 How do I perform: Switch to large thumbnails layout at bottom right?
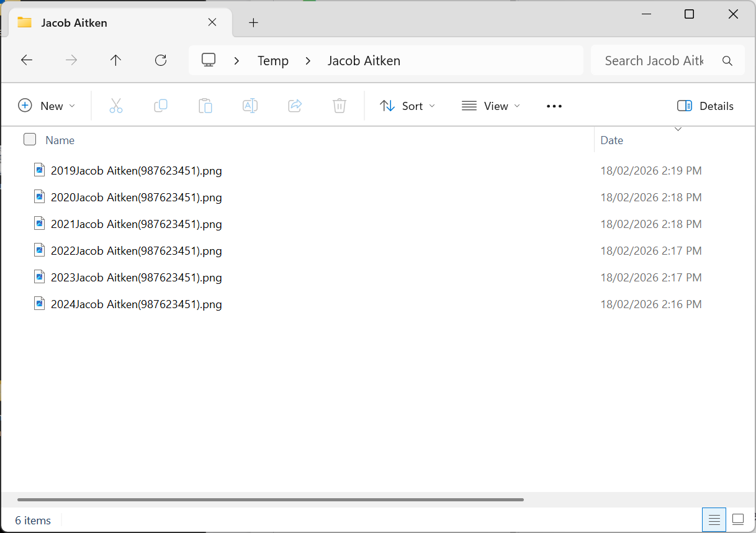(737, 519)
